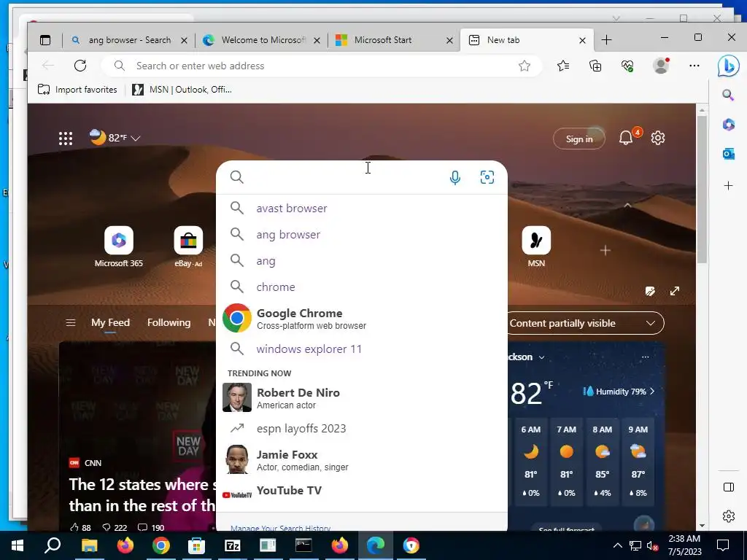The height and width of the screenshot is (560, 747).
Task: Click the page vertical scrollbar thumb
Action: [x=702, y=188]
